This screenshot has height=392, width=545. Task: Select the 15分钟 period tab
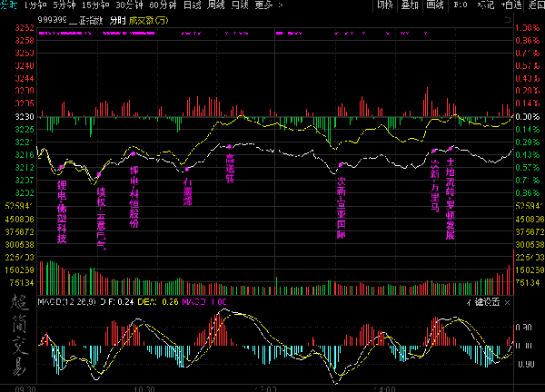tap(95, 5)
